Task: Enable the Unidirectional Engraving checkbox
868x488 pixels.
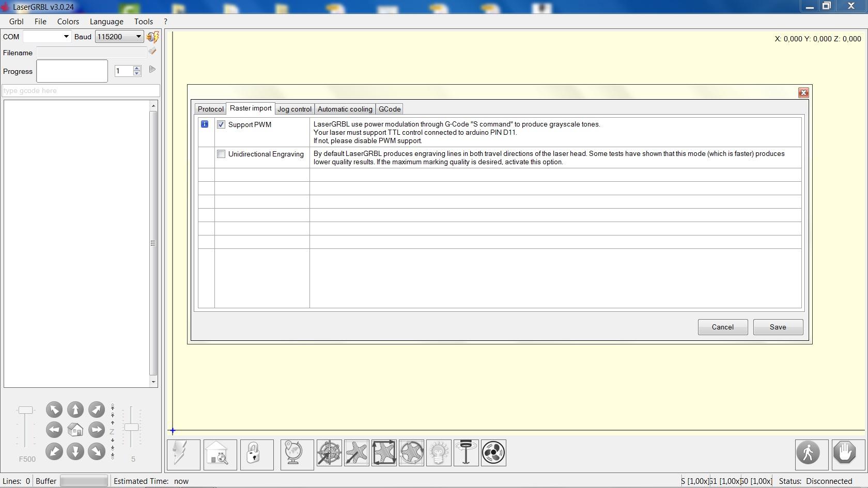Action: tap(221, 154)
